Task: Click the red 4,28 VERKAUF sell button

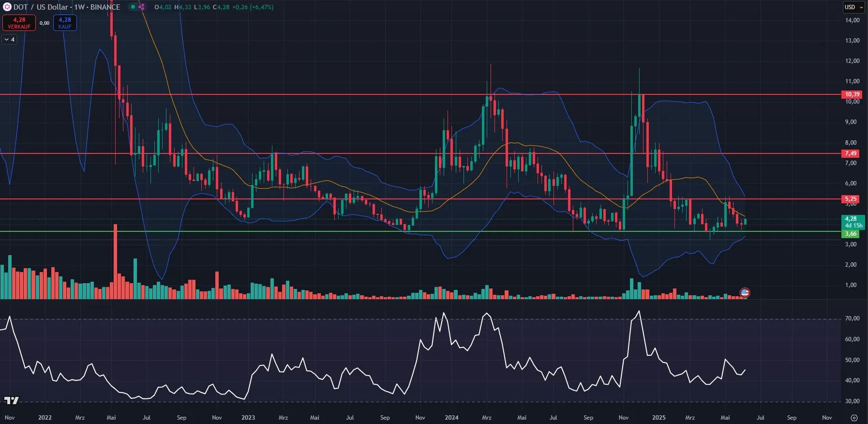Action: click(x=19, y=23)
